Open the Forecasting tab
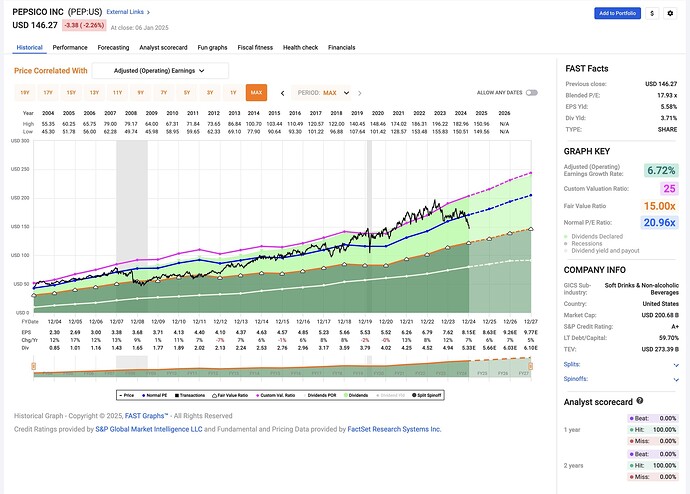 click(114, 48)
